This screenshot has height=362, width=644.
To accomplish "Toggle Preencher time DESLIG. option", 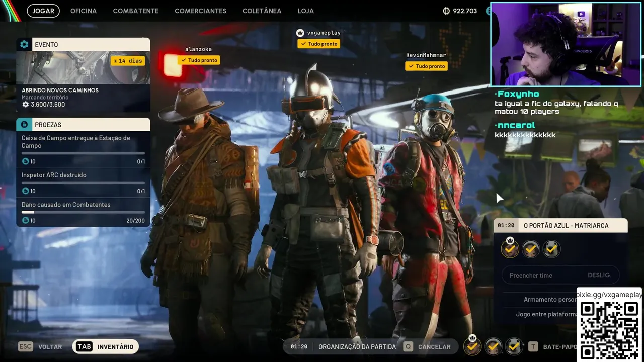I will coord(560,275).
